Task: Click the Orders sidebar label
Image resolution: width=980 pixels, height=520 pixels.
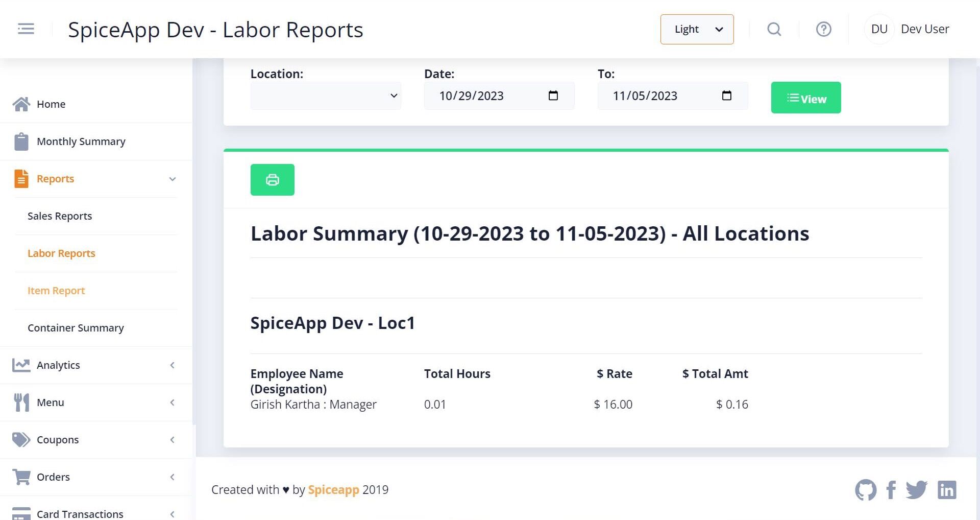Action: click(x=53, y=477)
